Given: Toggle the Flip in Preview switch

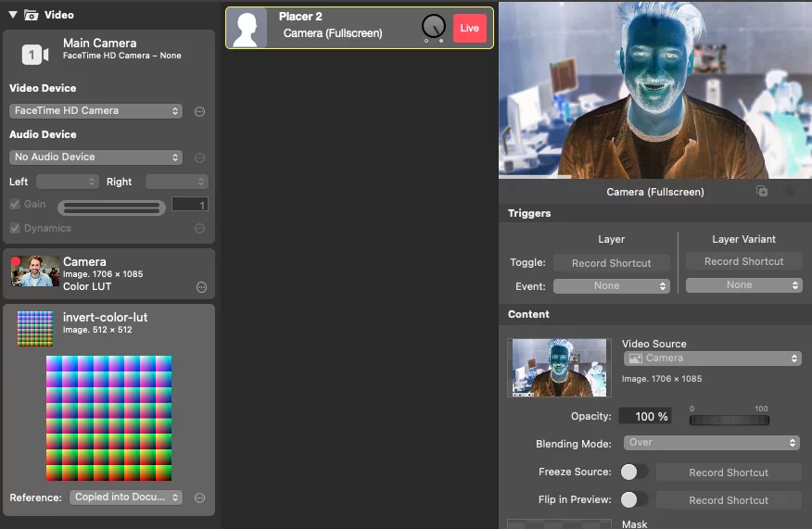Looking at the screenshot, I should point(634,499).
